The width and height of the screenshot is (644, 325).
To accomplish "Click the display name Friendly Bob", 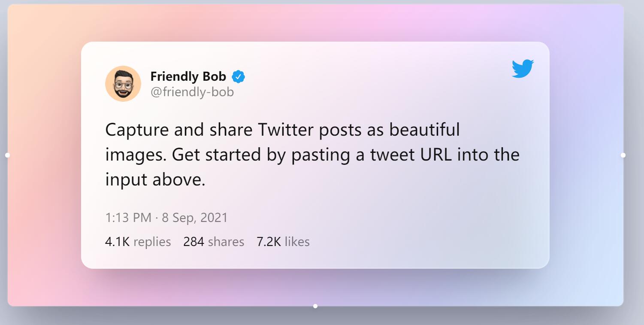I will tap(188, 77).
